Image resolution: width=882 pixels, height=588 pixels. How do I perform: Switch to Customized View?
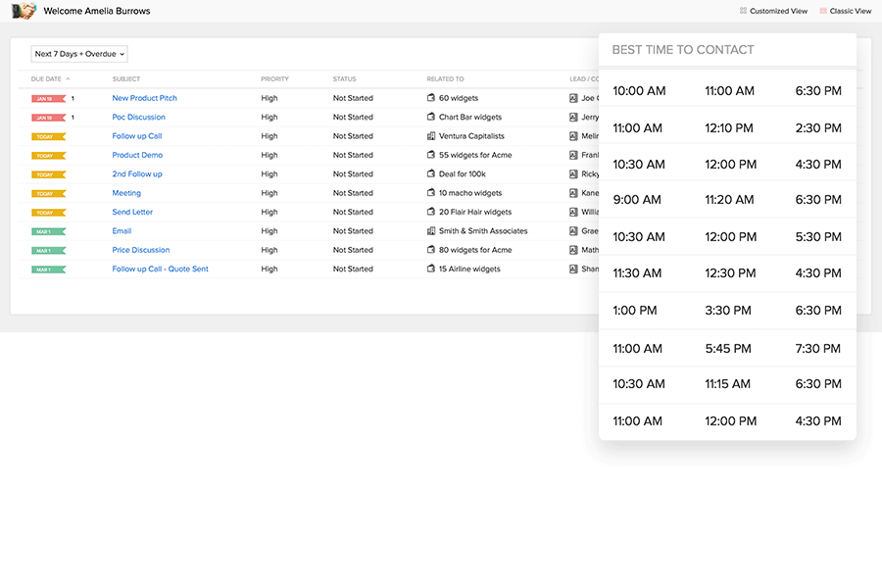773,11
